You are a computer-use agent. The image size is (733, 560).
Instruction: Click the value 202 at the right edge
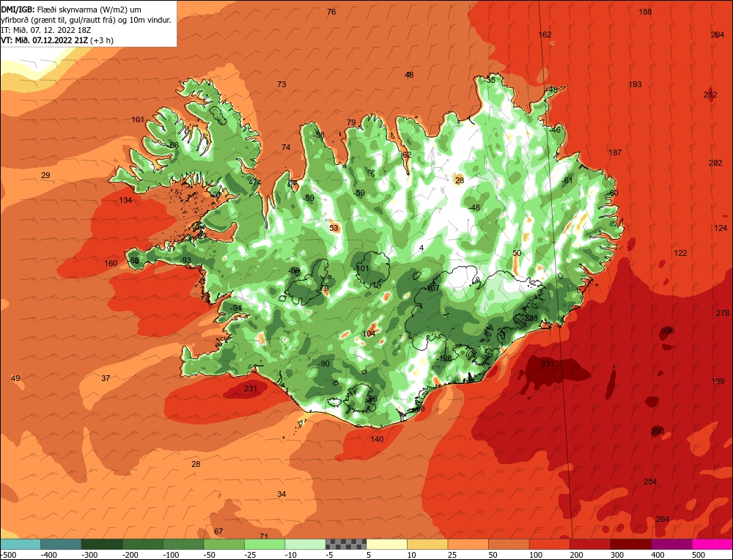click(x=715, y=163)
